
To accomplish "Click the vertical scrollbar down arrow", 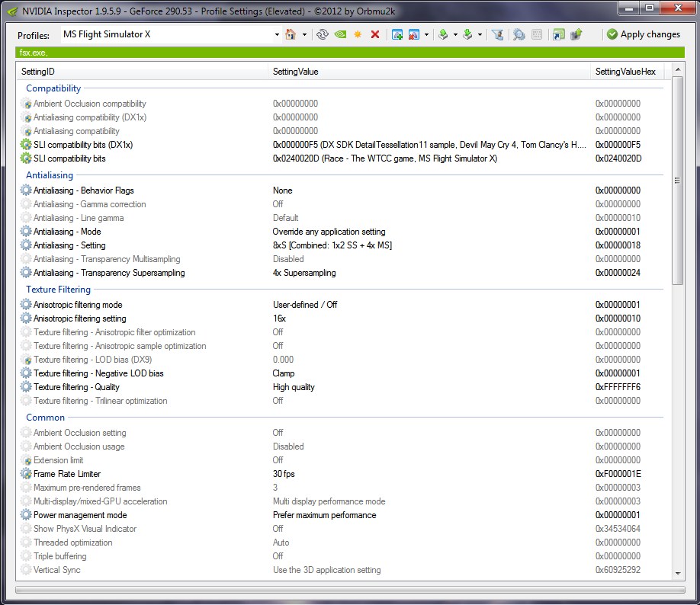I will click(678, 574).
